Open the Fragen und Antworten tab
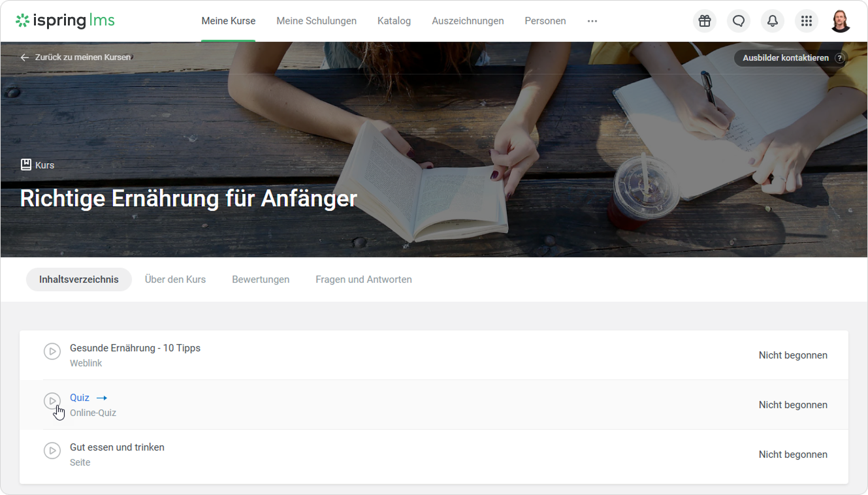This screenshot has width=868, height=495. [363, 279]
